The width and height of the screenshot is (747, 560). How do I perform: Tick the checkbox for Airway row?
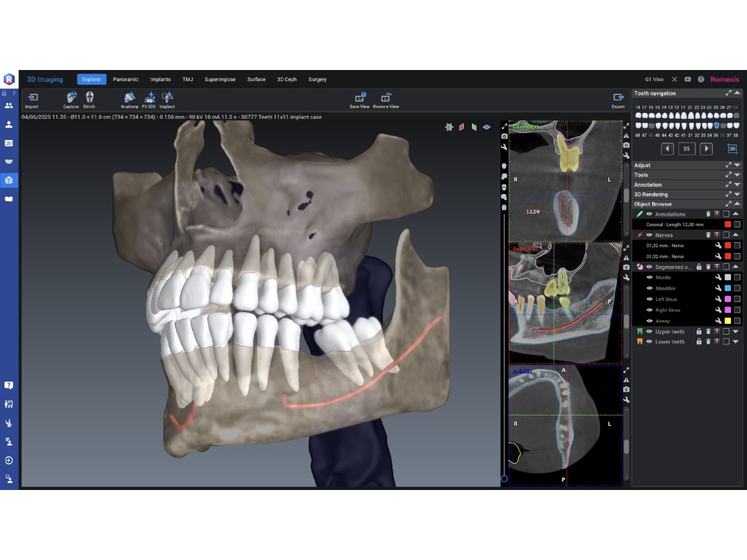pyautogui.click(x=737, y=321)
